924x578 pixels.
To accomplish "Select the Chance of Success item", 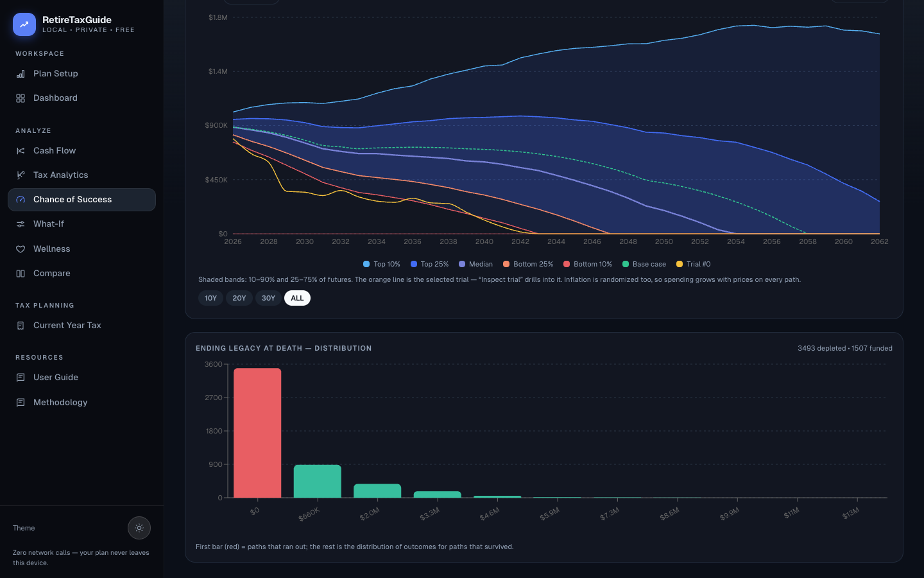I will [81, 200].
